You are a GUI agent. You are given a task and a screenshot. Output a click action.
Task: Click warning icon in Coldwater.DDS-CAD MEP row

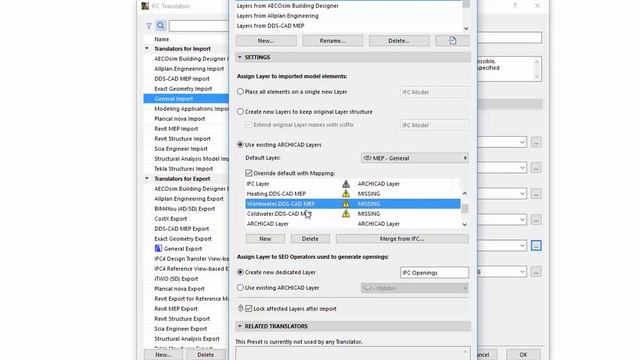(x=346, y=213)
